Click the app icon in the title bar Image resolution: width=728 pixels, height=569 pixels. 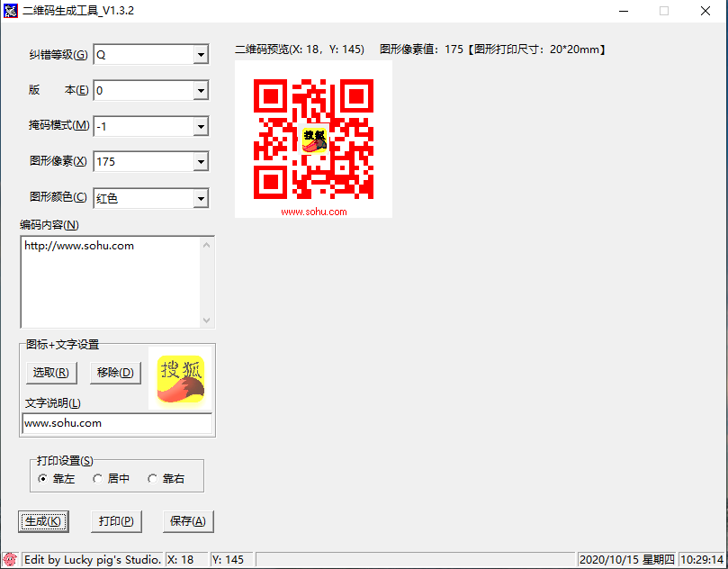tap(11, 11)
